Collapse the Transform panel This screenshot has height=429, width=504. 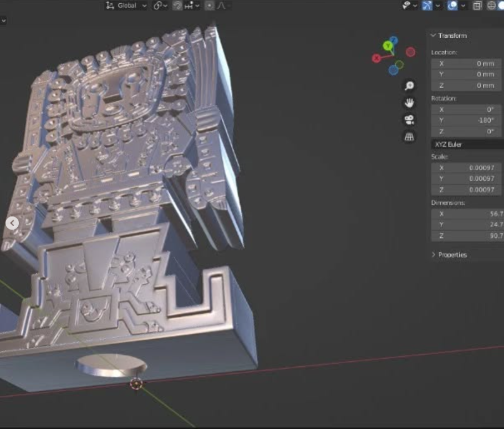tap(434, 35)
